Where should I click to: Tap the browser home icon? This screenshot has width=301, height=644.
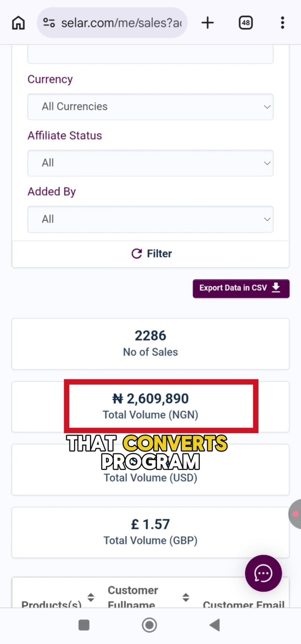point(18,23)
